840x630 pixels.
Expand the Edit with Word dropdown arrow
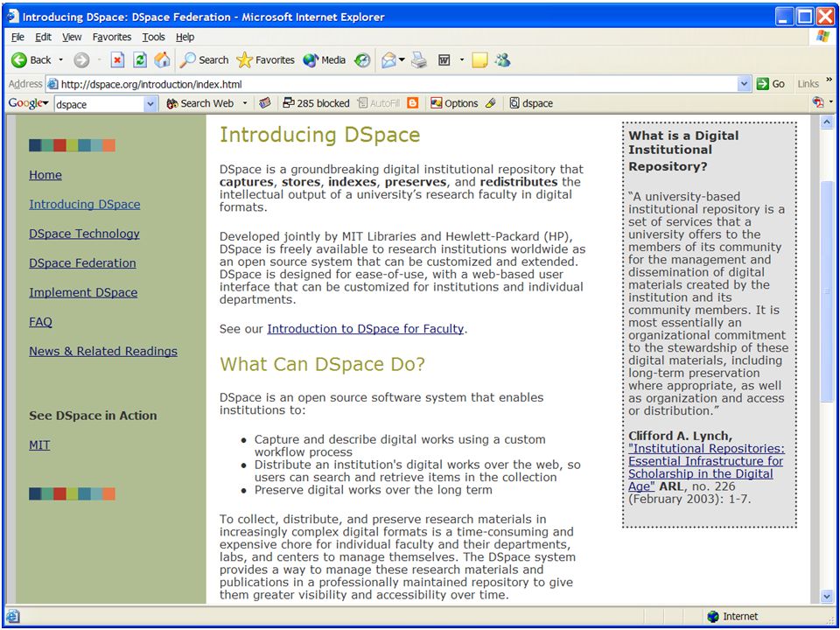pyautogui.click(x=462, y=60)
